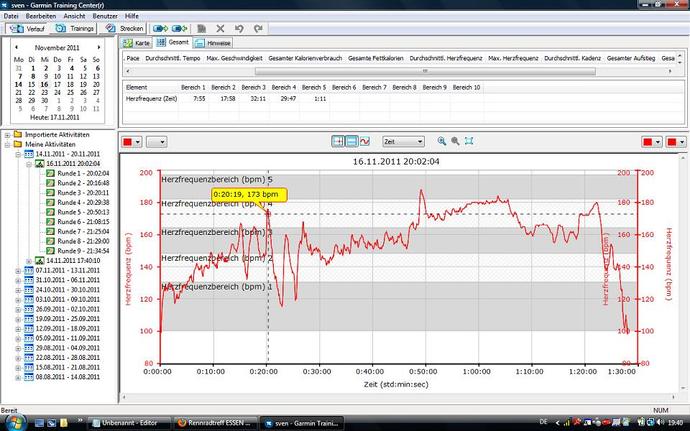Click the redo arrow icon
The image size is (690, 431).
(x=259, y=29)
